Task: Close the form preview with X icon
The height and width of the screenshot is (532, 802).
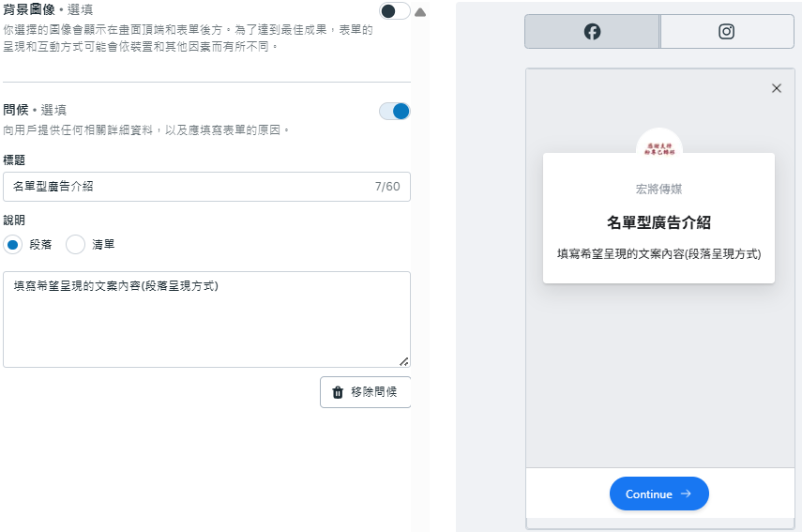Action: click(776, 88)
